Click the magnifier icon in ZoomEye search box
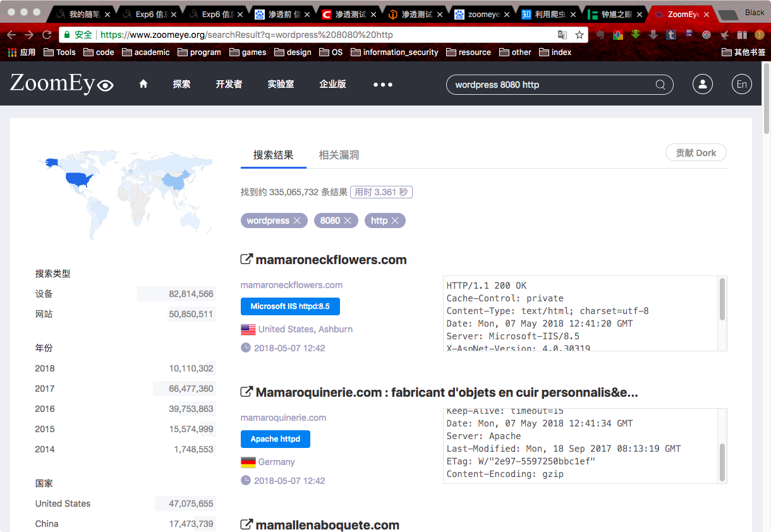 (660, 85)
